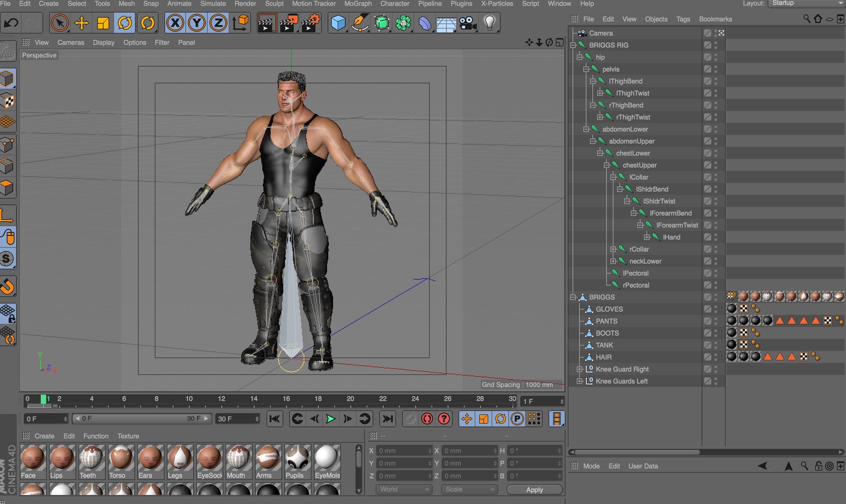Screen dimensions: 846x504
Task: Select the Move tool in top toolbar
Action: 81,23
